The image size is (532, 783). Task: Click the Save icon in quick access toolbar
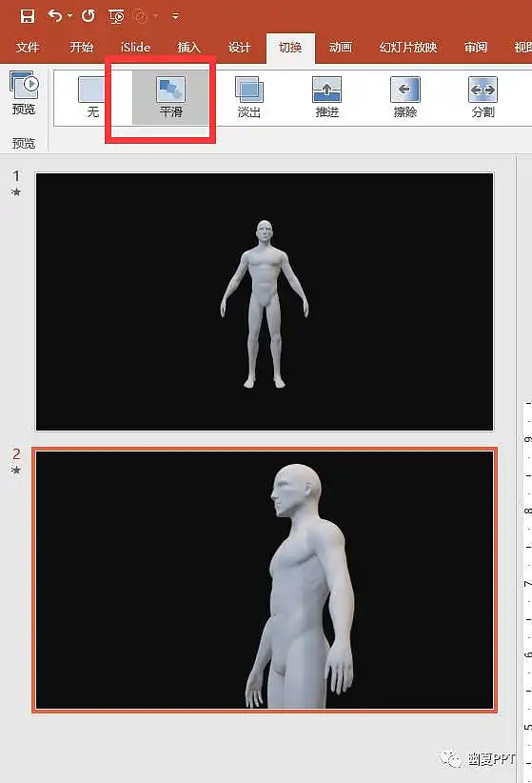click(x=28, y=16)
